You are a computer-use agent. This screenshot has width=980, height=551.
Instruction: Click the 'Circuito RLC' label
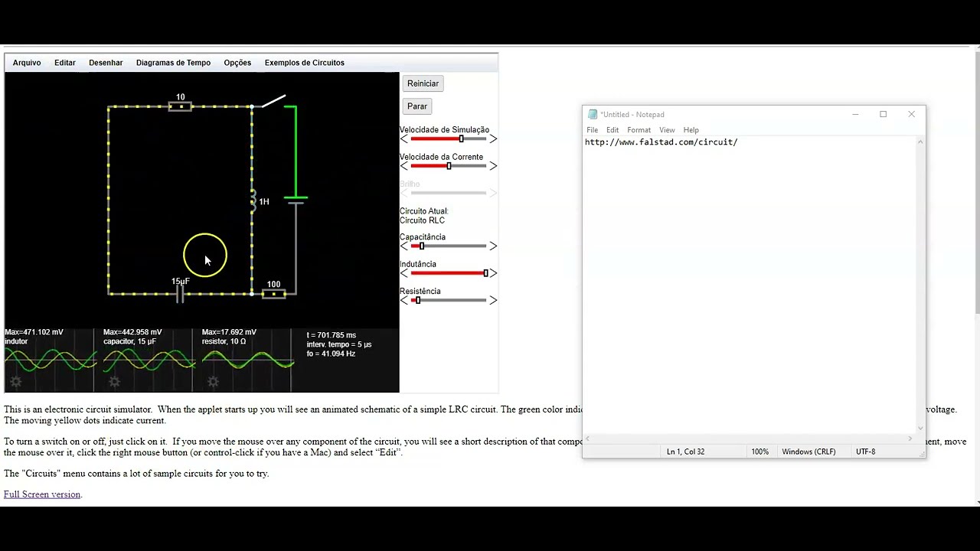[x=422, y=220]
